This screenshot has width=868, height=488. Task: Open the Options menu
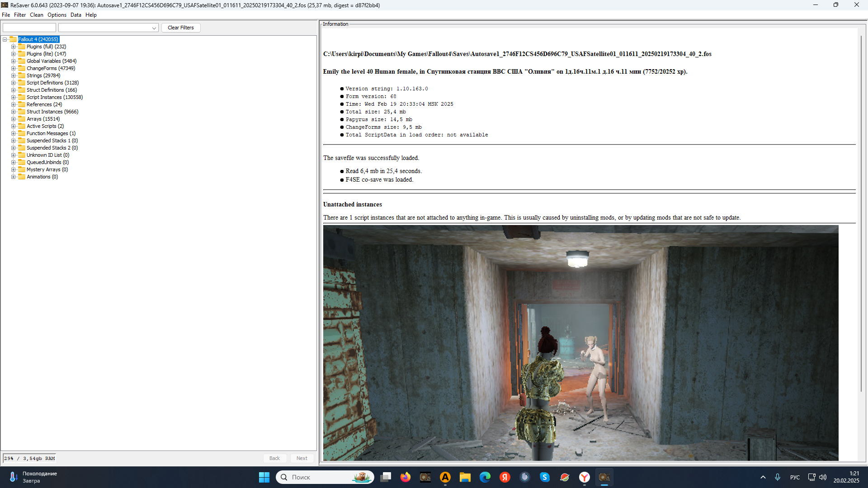pos(57,15)
